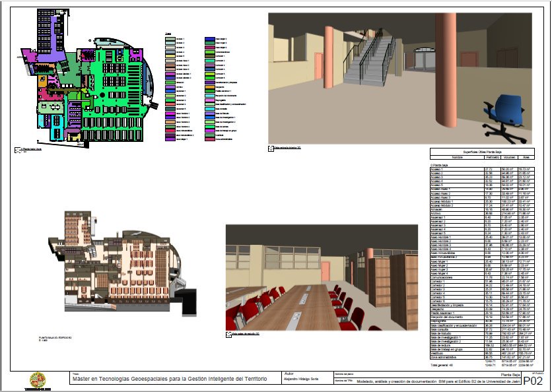Screen dimensions: 552x392
Task: Click the 'Máster en Tecnologías Geoespaciales' title text
Action: click(168, 381)
